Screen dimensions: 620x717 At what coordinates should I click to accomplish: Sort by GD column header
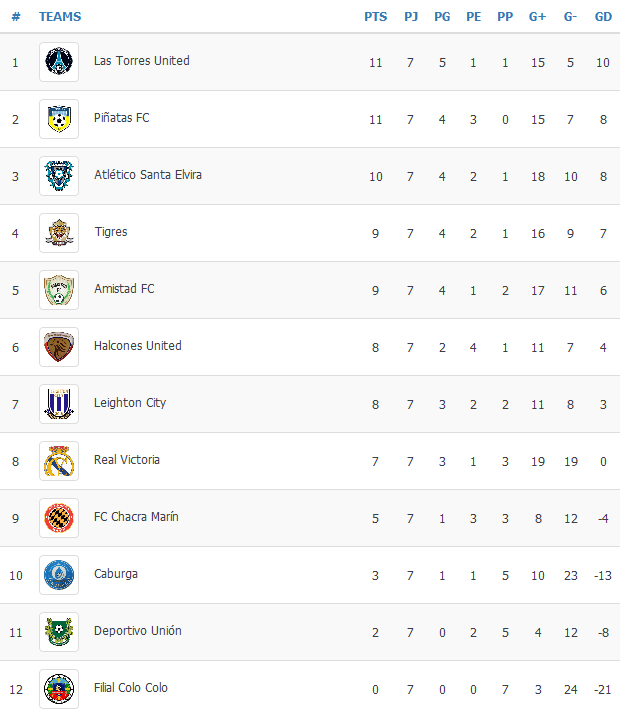603,17
